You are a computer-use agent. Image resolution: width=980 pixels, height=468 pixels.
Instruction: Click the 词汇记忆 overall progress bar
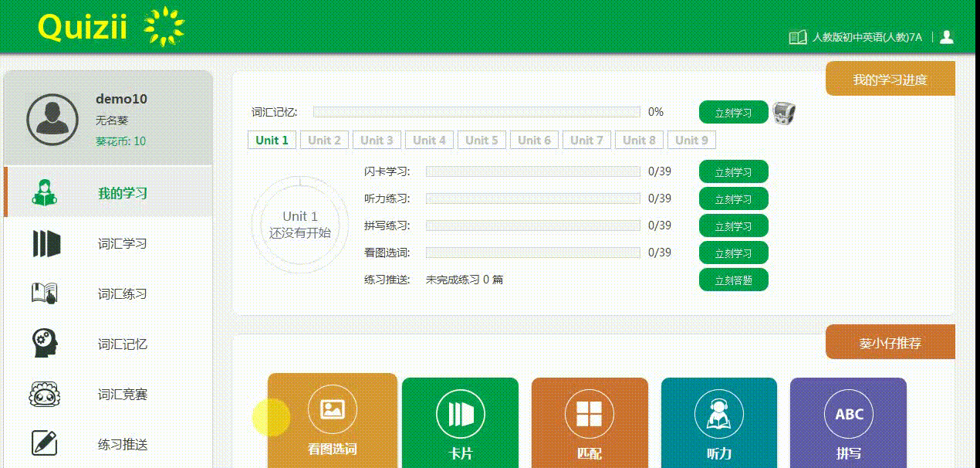tap(476, 112)
